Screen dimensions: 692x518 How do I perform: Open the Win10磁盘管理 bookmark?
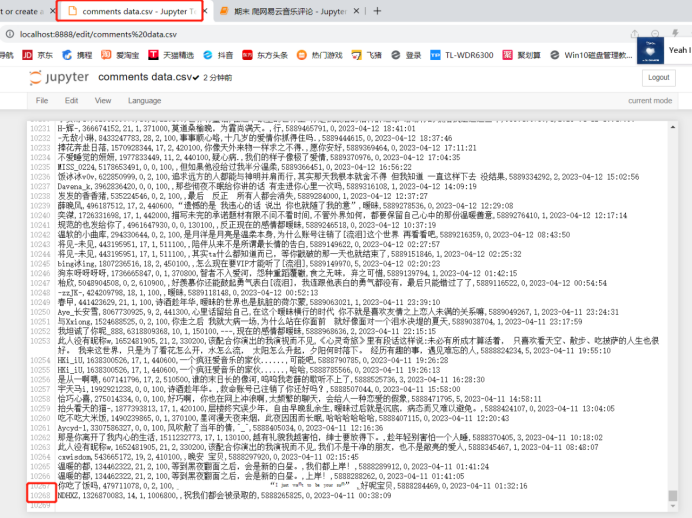pyautogui.click(x=591, y=55)
